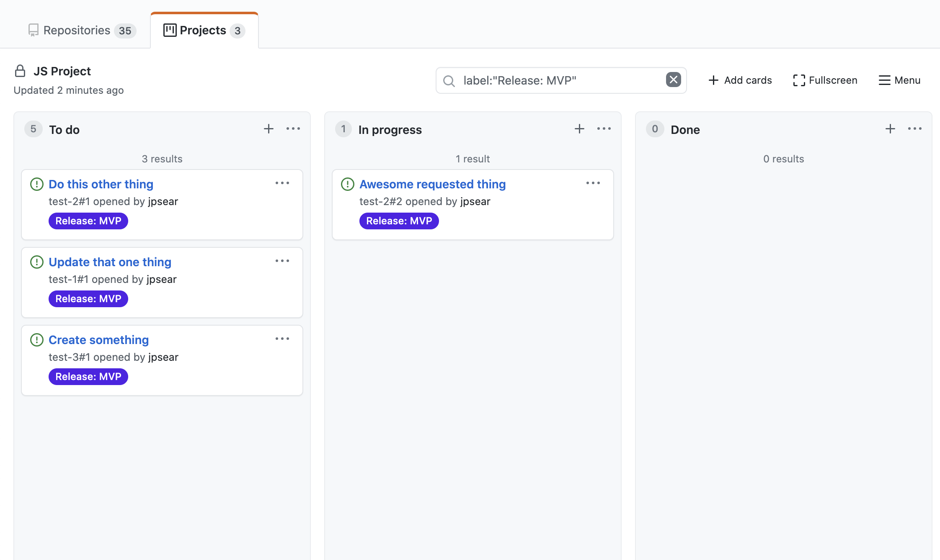Add a card to the In progress column
The image size is (940, 560).
[579, 129]
